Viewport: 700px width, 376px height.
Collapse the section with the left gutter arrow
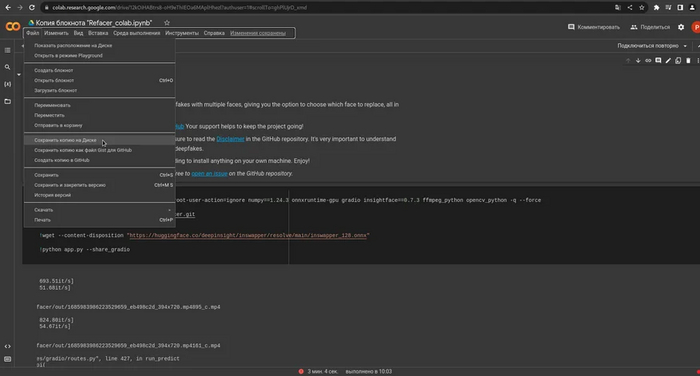point(19,75)
